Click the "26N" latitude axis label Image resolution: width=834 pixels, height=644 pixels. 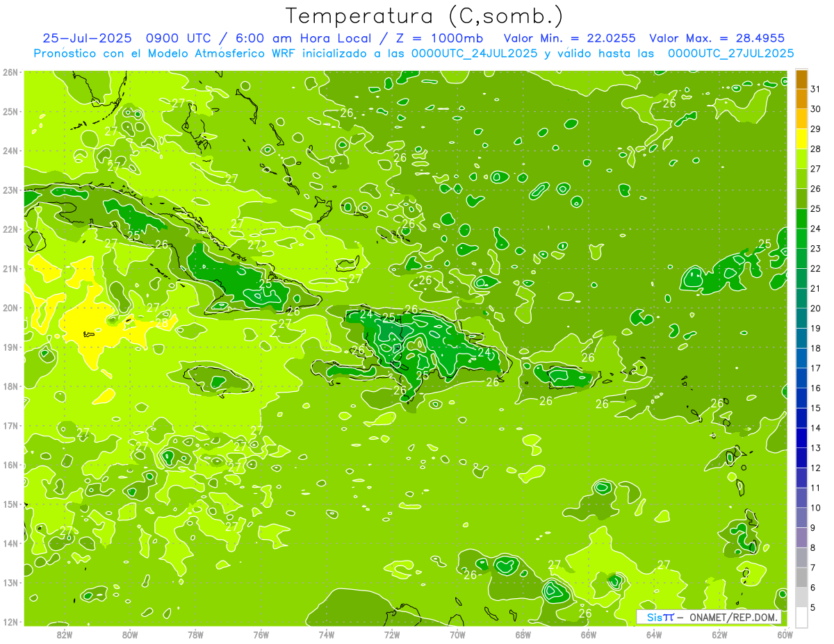coord(10,72)
